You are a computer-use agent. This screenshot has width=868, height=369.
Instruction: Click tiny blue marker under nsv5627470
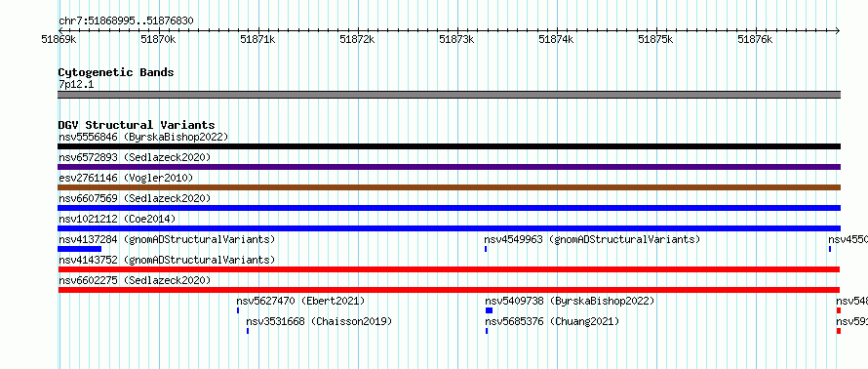(x=238, y=310)
